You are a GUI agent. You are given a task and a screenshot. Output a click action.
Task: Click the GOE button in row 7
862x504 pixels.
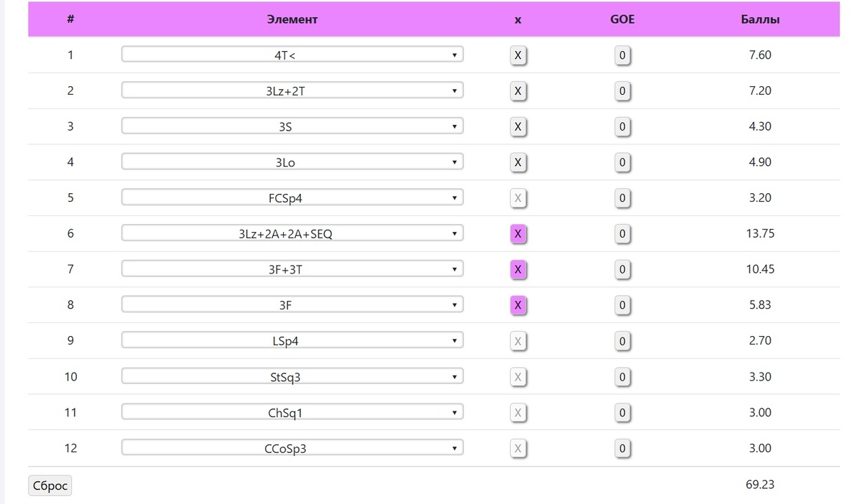coord(623,270)
